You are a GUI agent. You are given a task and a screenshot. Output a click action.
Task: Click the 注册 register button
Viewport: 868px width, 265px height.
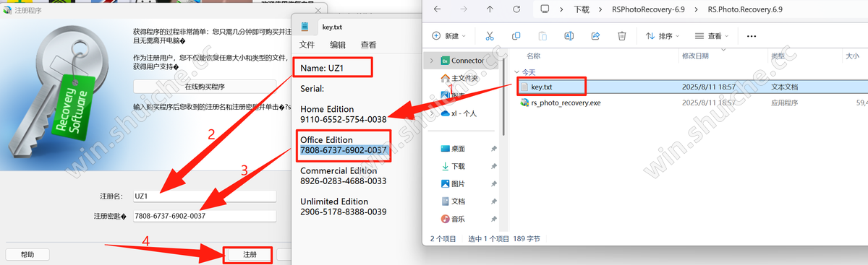[x=249, y=254]
